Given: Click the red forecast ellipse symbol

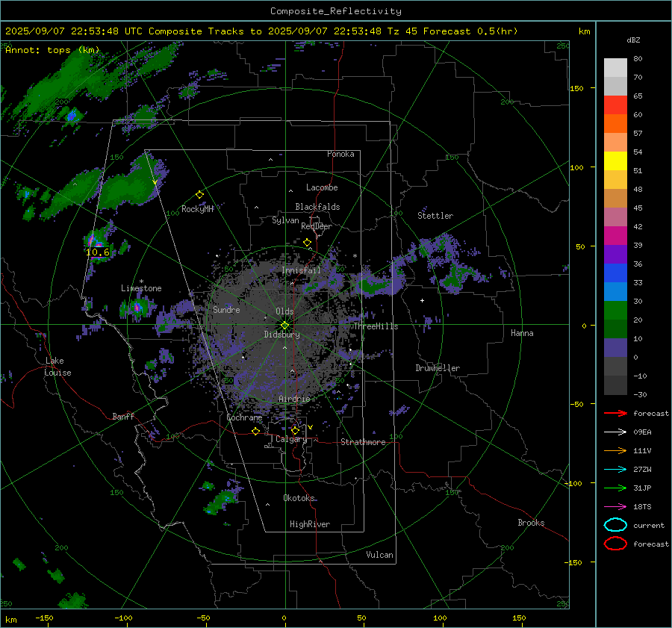Looking at the screenshot, I should tap(615, 544).
